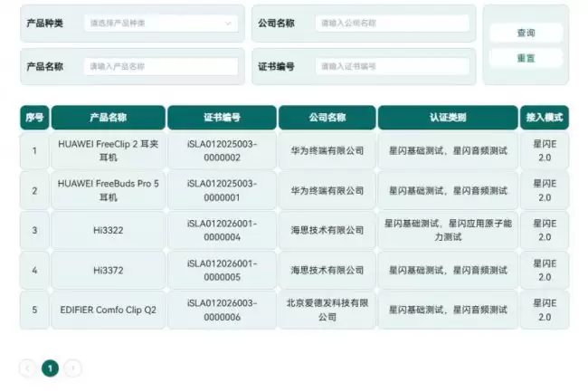The height and width of the screenshot is (392, 588).
Task: Click 华为终端有限公司 in the FreeClip 2 row
Action: point(327,151)
